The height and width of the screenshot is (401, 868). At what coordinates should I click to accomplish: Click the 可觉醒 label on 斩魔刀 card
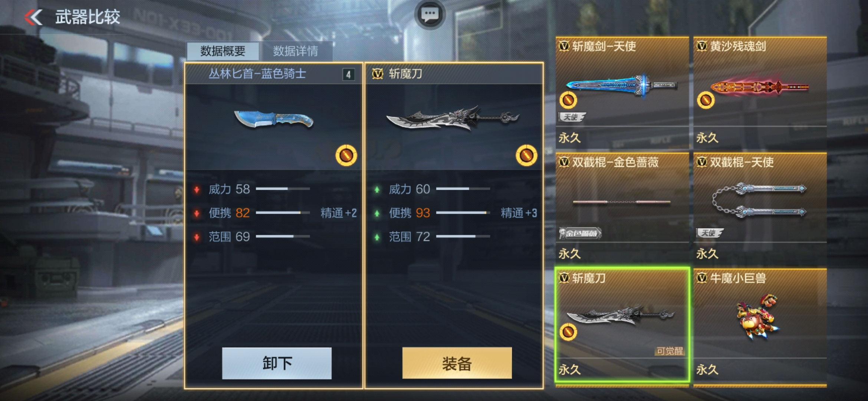click(x=670, y=351)
